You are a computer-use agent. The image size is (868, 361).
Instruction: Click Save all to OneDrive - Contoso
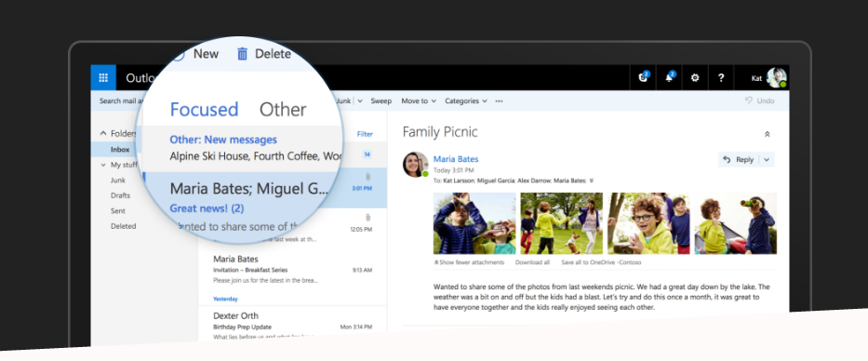601,262
